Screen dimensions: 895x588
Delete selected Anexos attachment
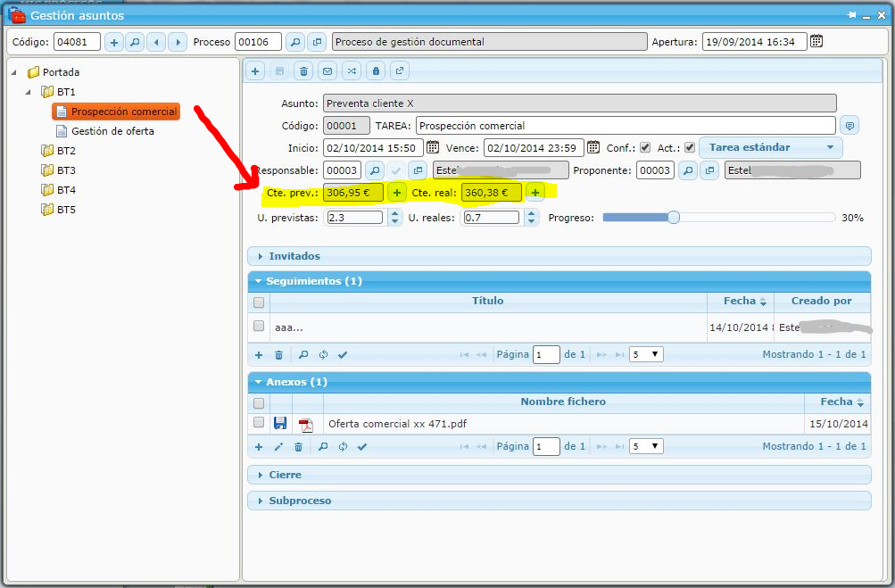pyautogui.click(x=298, y=447)
